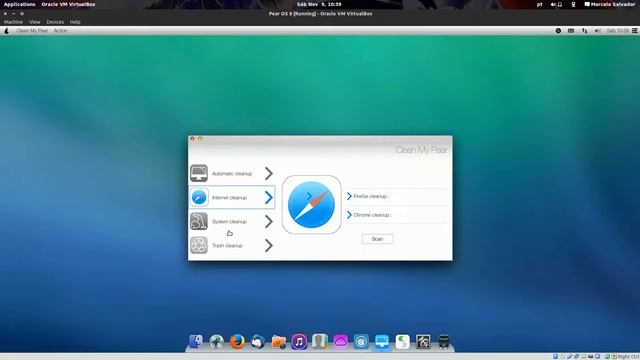The image size is (640, 360).
Task: Click the guest clock in Pear menu bar
Action: click(x=618, y=31)
